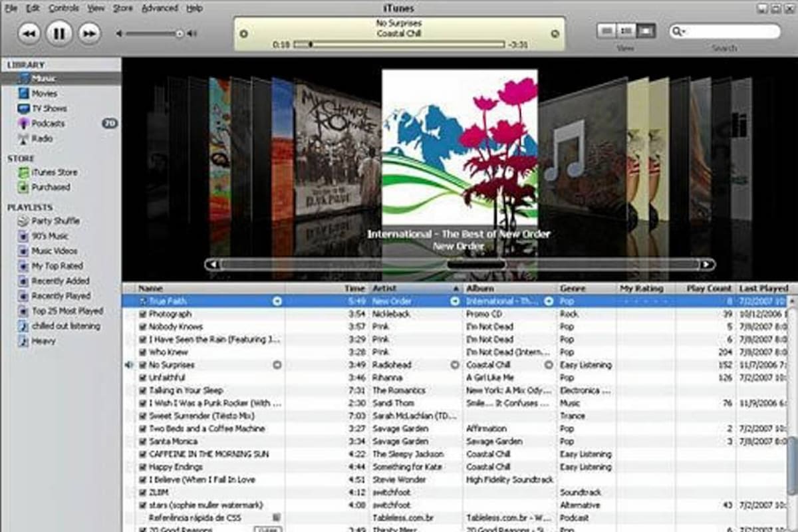Screen dimensions: 798x532
Task: Uncheck the Happy Endings checkbox
Action: point(142,467)
